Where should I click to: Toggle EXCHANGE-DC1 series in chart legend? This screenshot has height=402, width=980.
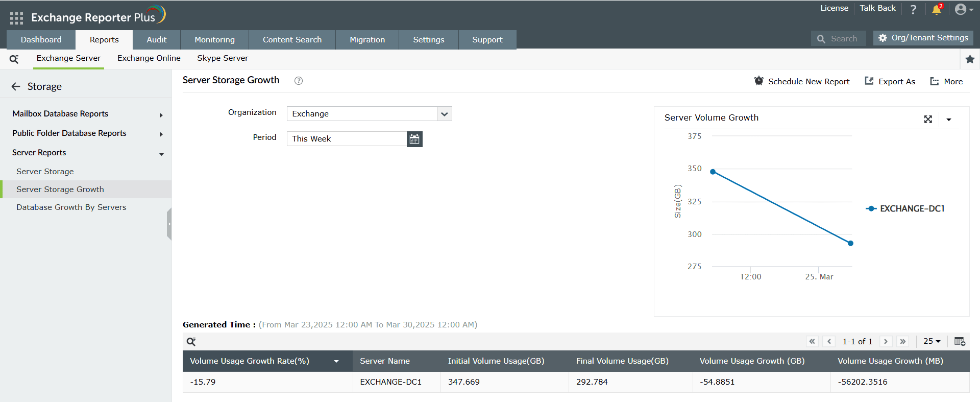(x=905, y=208)
